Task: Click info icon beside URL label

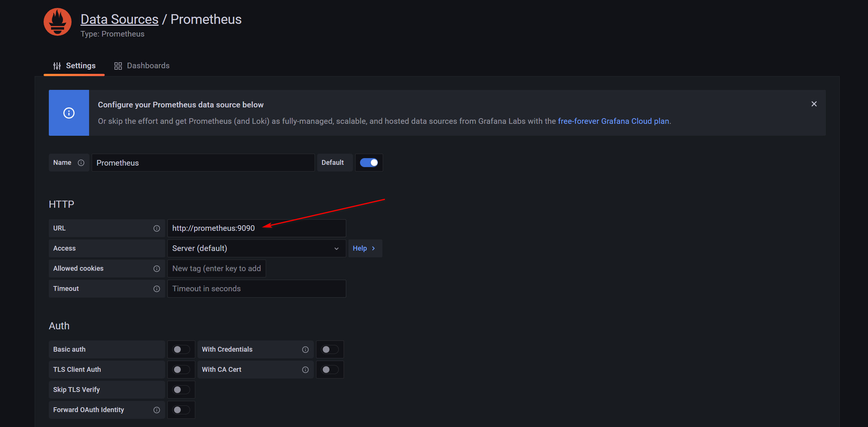Action: tap(157, 229)
